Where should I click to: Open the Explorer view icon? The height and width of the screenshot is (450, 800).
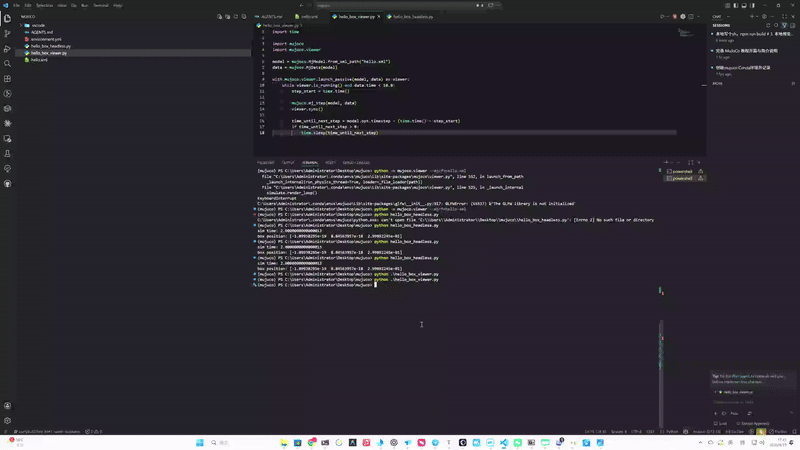[x=8, y=18]
